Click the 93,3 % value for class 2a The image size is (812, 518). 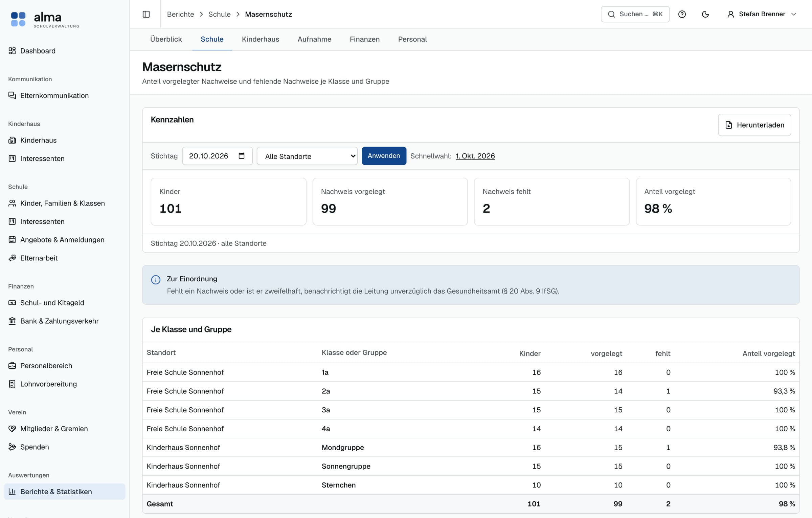784,391
